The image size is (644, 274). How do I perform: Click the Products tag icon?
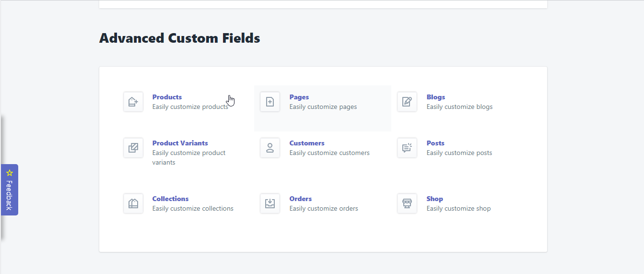coord(133,102)
